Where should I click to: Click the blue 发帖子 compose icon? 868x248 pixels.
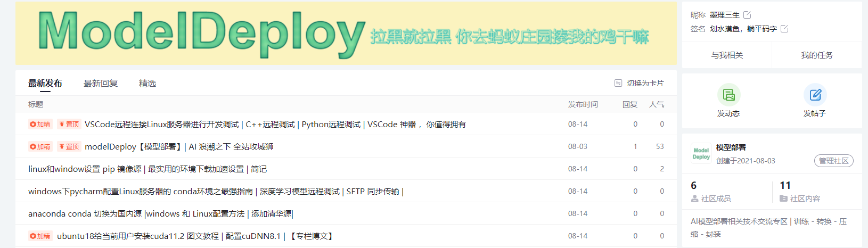click(x=815, y=95)
